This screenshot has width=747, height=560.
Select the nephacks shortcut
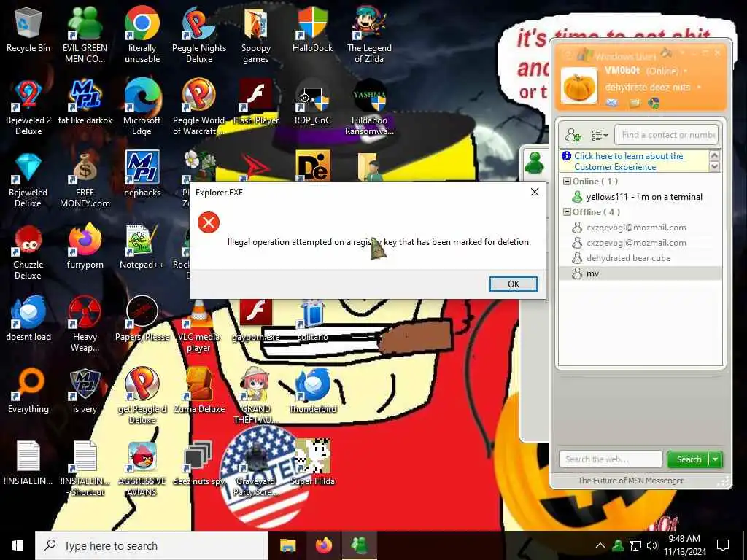142,175
